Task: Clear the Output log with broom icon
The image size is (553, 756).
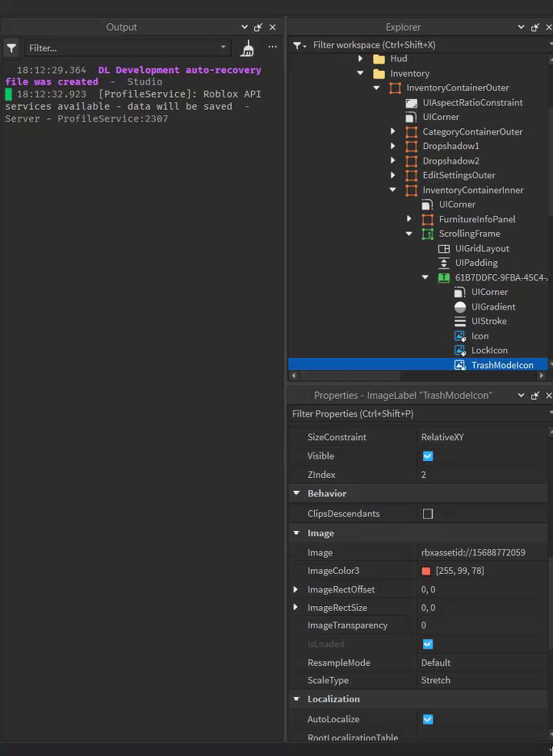Action: [247, 48]
